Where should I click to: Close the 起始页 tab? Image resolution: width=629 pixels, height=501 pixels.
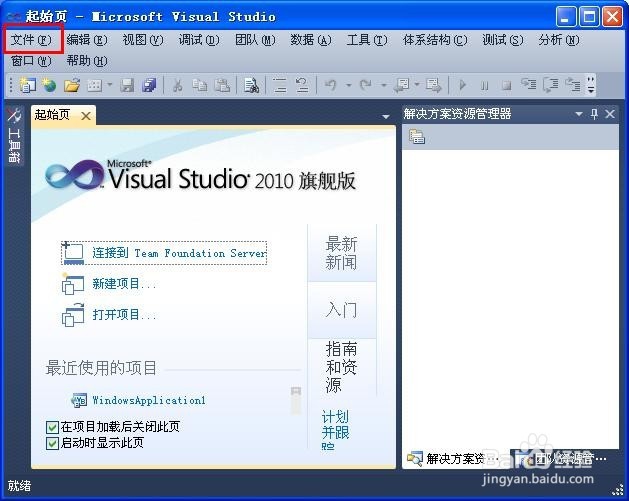tap(85, 116)
